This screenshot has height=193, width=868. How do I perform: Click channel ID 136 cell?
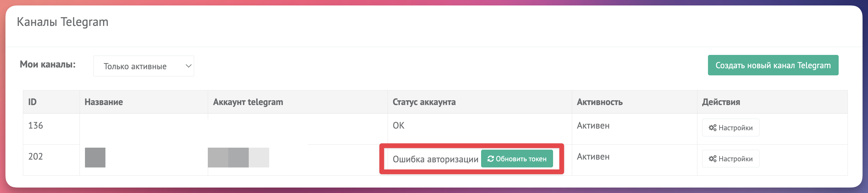point(35,126)
